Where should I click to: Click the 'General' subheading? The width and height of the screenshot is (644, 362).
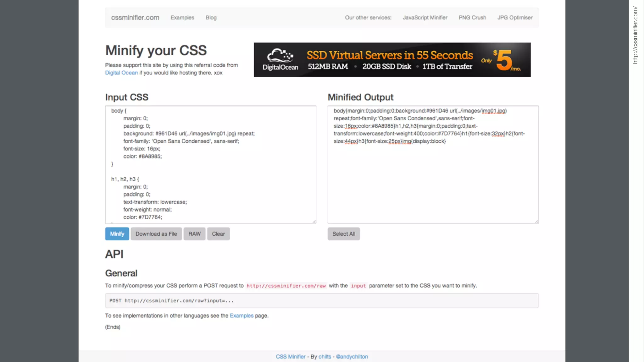point(121,273)
